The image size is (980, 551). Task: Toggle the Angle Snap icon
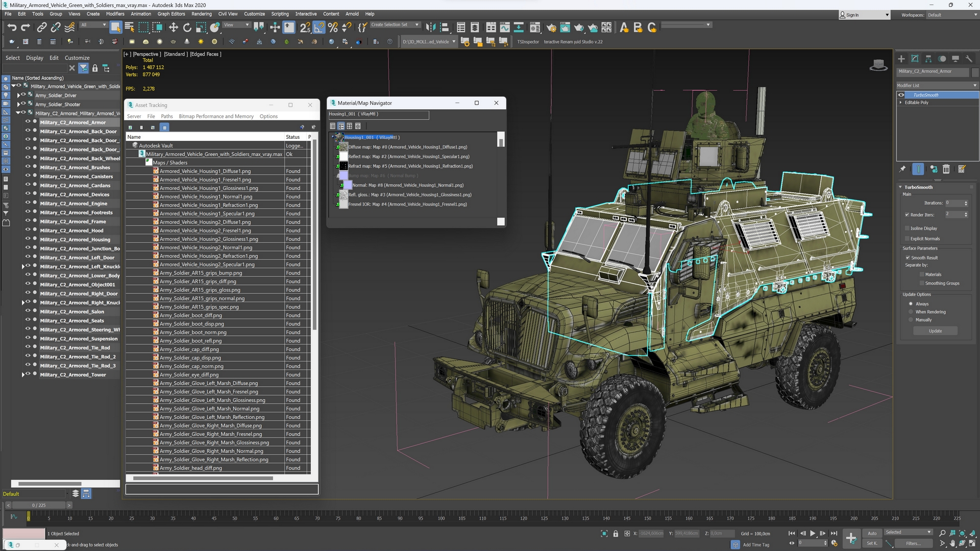(x=318, y=28)
